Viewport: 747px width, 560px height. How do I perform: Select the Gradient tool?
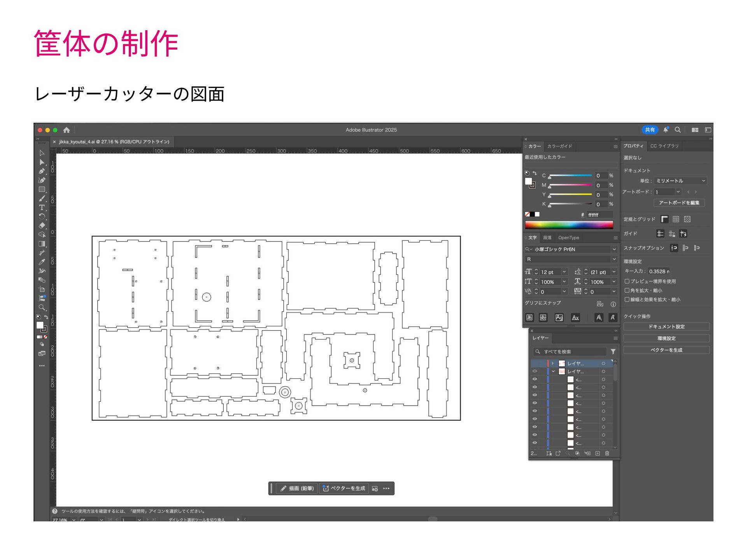click(x=42, y=244)
